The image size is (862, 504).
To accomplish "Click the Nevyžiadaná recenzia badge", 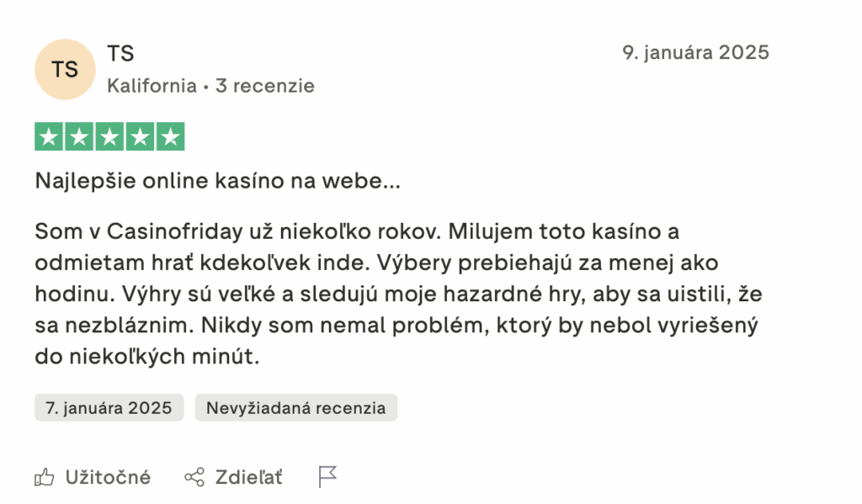I will (x=295, y=408).
